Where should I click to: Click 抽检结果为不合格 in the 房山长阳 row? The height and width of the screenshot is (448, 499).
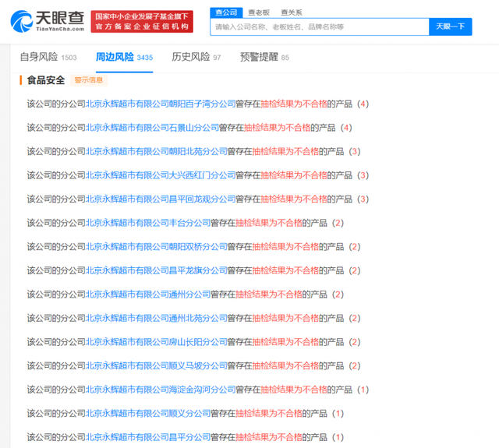[x=285, y=342]
